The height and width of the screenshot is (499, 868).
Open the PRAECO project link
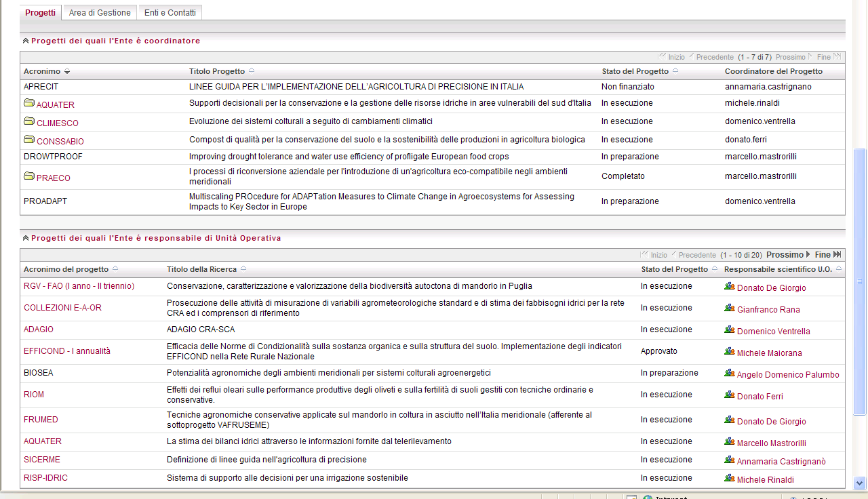click(54, 178)
